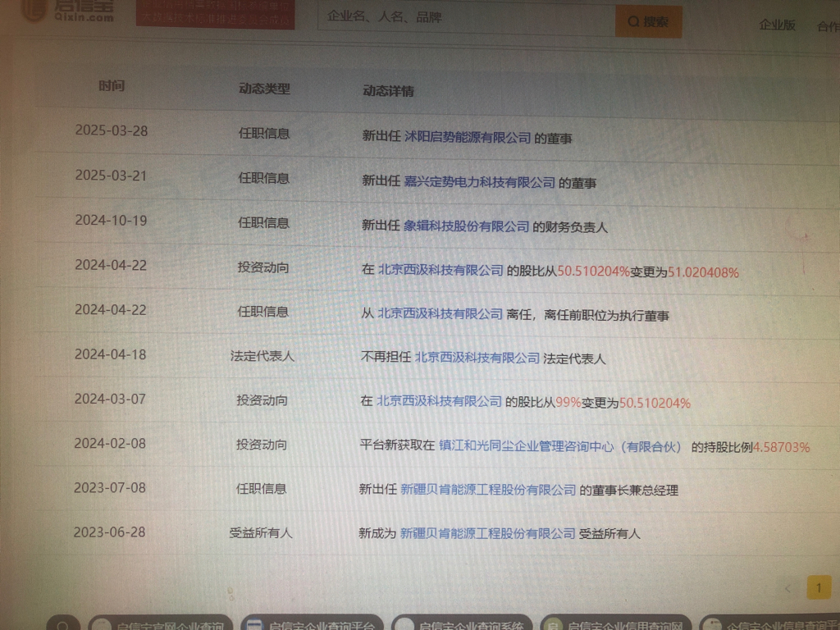
Task: Open 北京西汲科技有限公司 link in 离任 row
Action: [440, 314]
